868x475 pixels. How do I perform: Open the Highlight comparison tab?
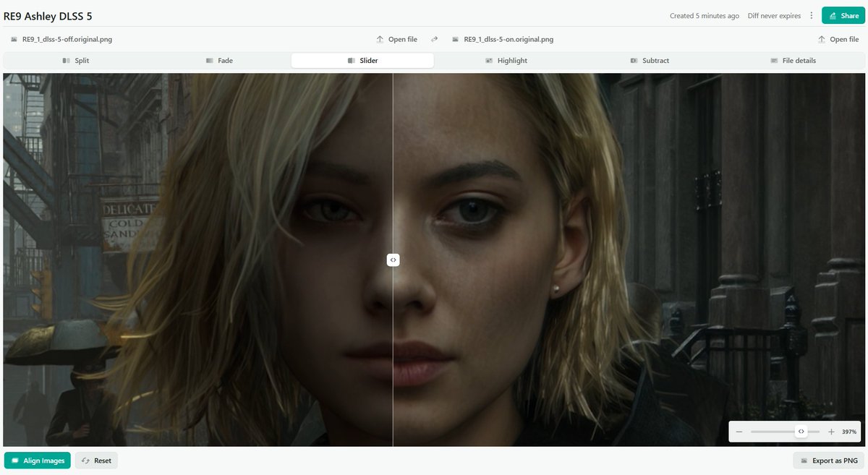[x=506, y=61]
